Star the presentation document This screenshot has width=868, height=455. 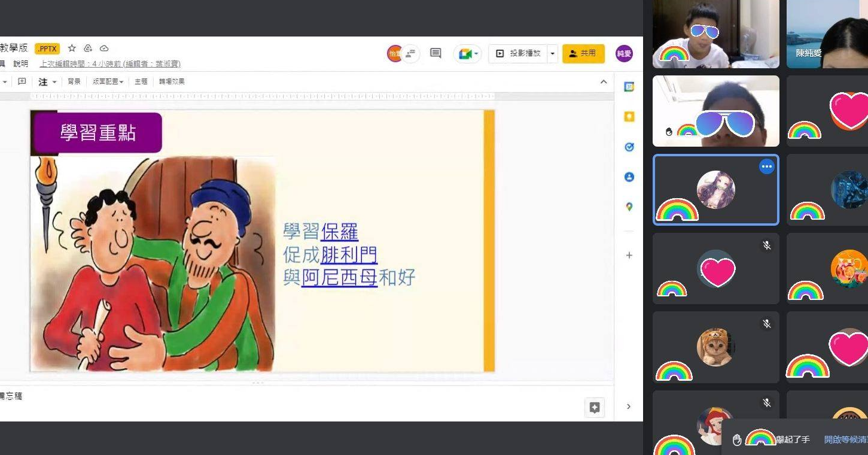(72, 48)
